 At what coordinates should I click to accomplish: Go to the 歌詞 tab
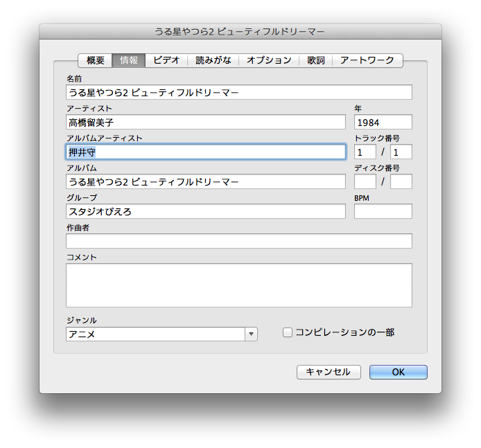[x=316, y=60]
